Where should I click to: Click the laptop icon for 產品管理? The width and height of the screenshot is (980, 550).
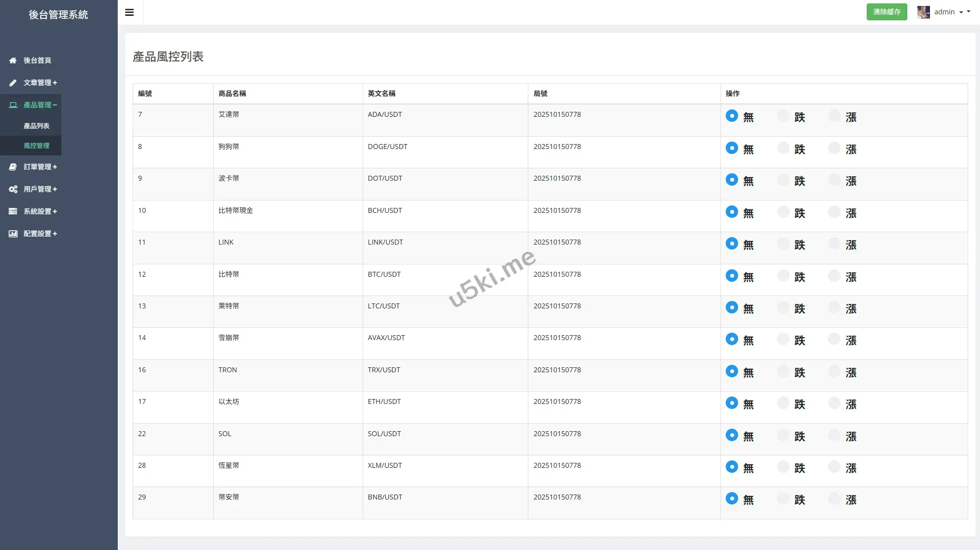(x=13, y=105)
